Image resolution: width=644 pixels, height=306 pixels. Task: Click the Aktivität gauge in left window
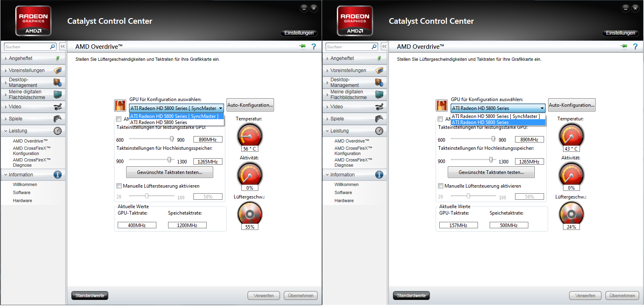click(249, 174)
